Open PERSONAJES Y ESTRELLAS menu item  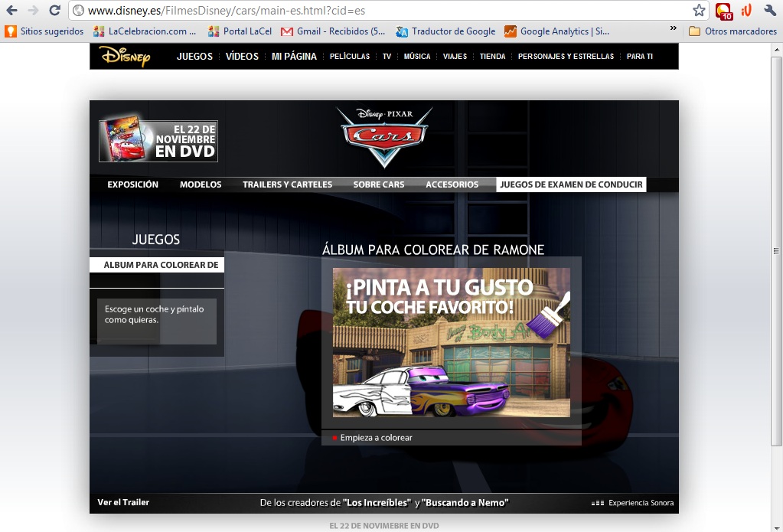566,57
